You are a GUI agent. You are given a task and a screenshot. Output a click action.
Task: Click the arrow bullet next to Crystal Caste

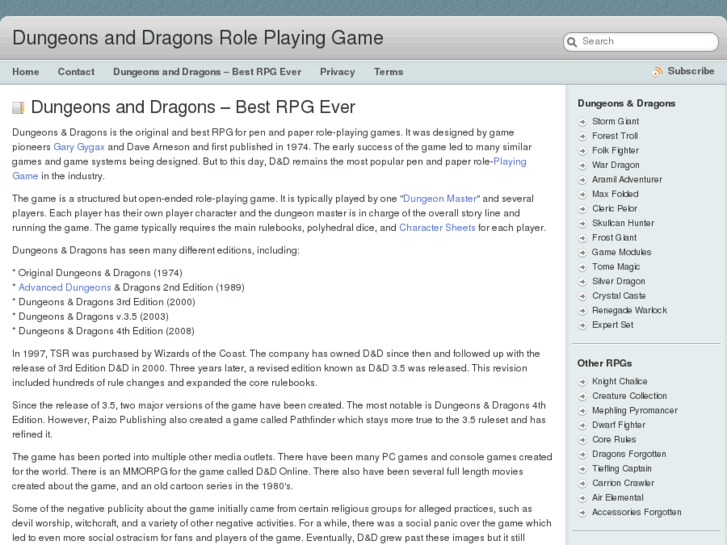point(582,296)
